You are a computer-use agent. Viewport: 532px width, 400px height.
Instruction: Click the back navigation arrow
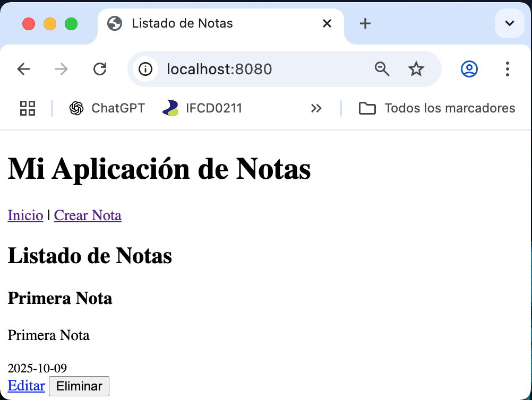tap(23, 69)
